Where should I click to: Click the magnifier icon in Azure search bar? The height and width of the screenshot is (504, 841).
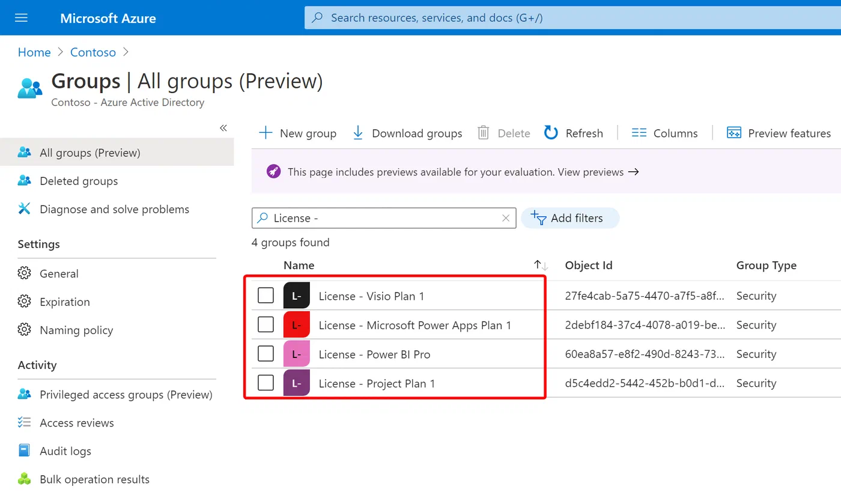pos(318,17)
